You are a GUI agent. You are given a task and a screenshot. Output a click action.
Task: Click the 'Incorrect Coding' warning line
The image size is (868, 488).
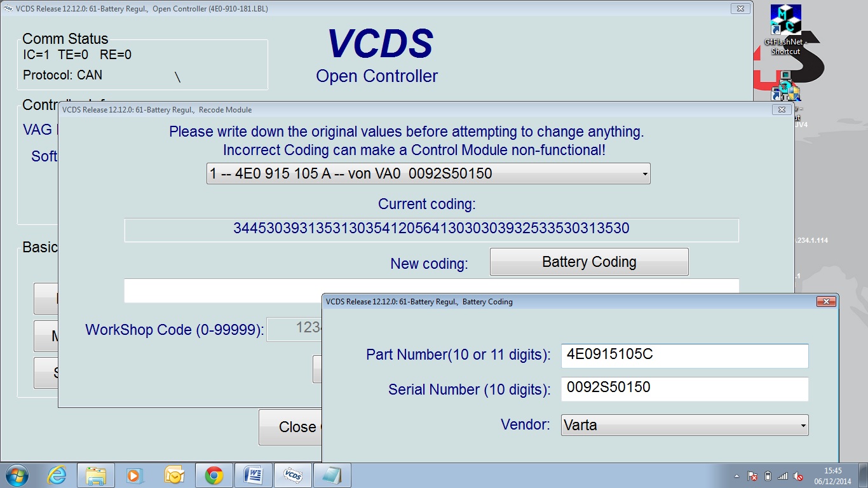[x=414, y=151]
